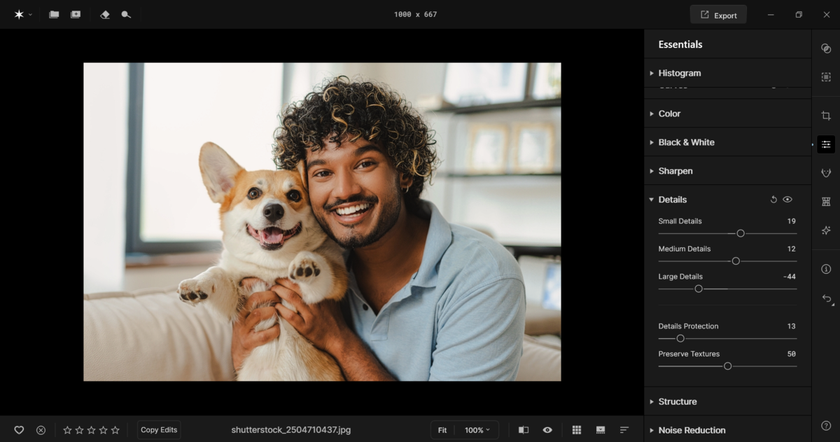Click the magnifier search icon in top toolbar
The image size is (840, 442).
(x=126, y=15)
